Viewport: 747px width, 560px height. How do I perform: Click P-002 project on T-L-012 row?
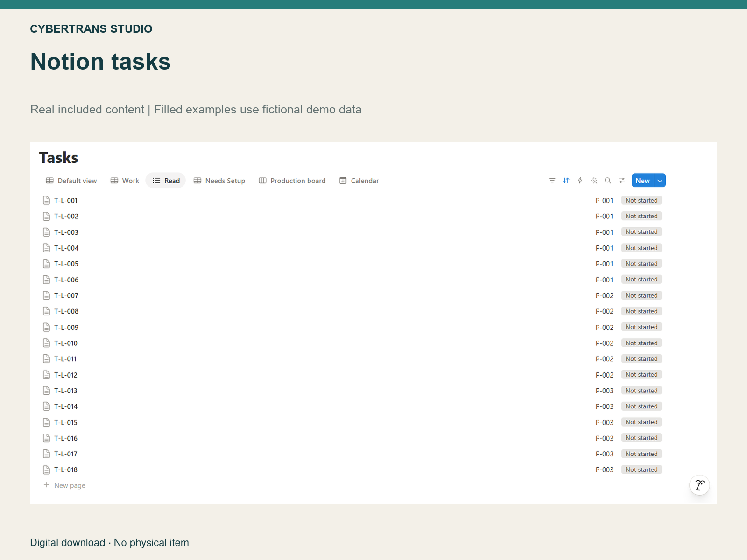[x=605, y=375]
